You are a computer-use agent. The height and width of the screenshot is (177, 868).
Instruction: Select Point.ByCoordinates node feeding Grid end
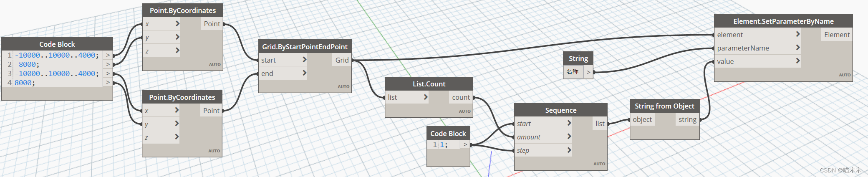point(182,97)
